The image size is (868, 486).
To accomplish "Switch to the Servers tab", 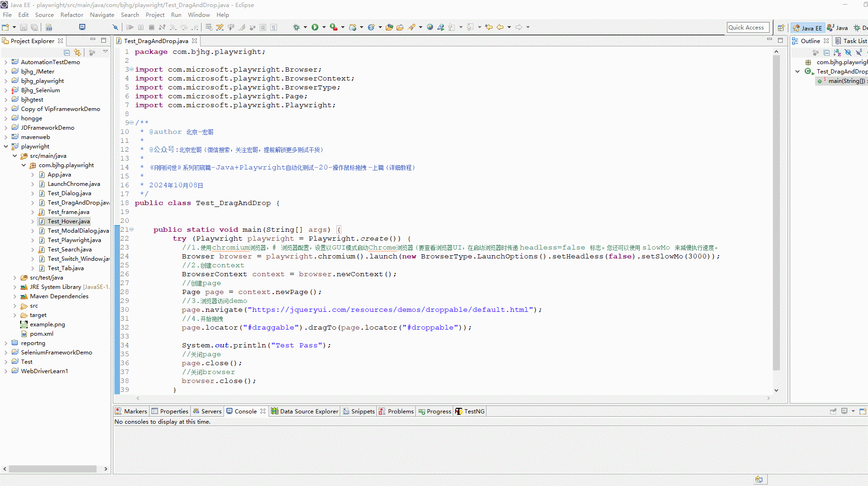I will tap(207, 411).
